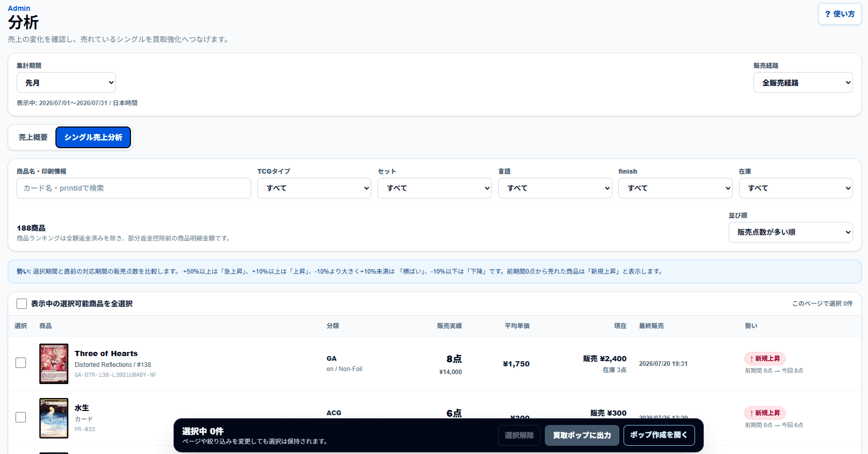The width and height of the screenshot is (868, 454).
Task: Check the 水生 row selection checkbox
Action: pos(21,417)
